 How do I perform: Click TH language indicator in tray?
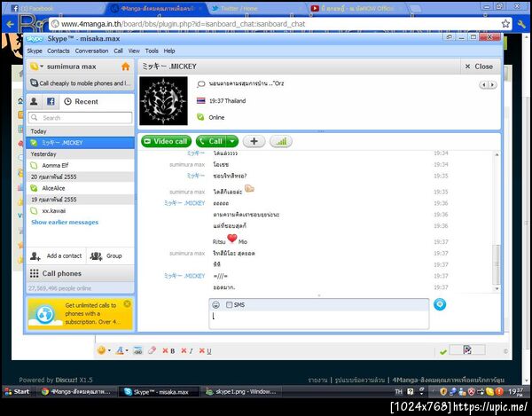[x=398, y=392]
